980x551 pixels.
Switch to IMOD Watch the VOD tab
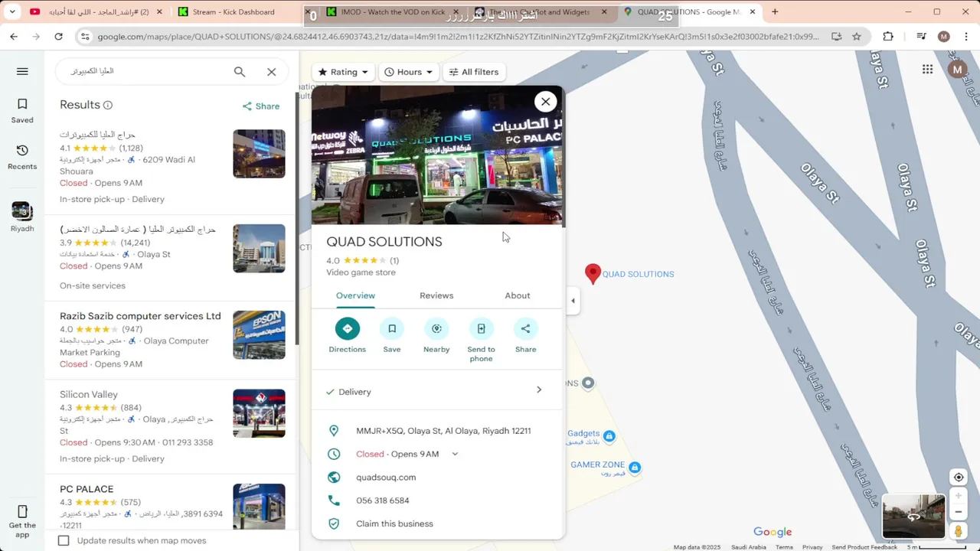click(x=392, y=11)
